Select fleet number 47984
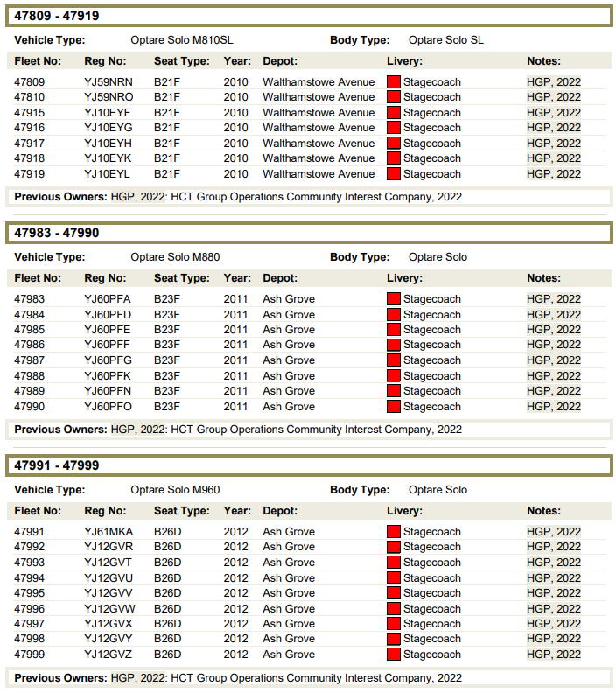 click(29, 315)
